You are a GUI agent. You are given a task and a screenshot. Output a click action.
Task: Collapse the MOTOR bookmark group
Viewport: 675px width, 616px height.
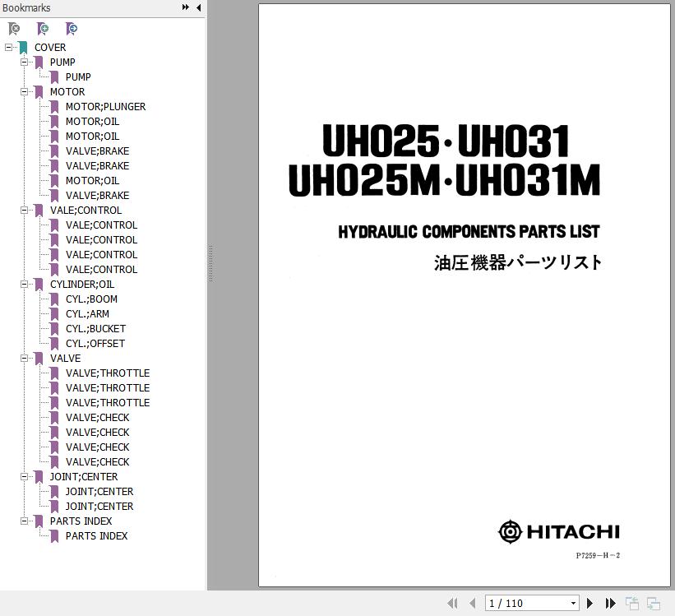tap(24, 92)
